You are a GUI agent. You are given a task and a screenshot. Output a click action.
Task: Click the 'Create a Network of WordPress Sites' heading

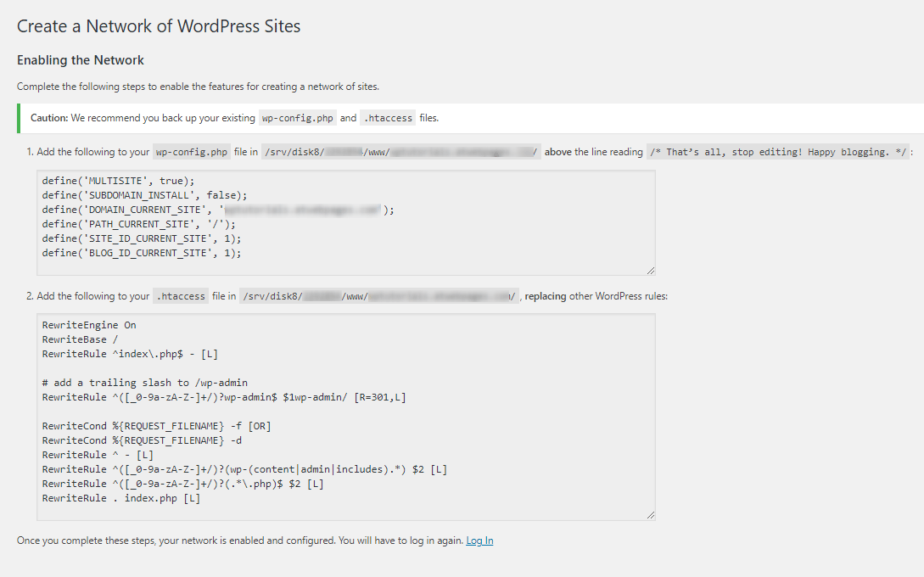point(159,26)
